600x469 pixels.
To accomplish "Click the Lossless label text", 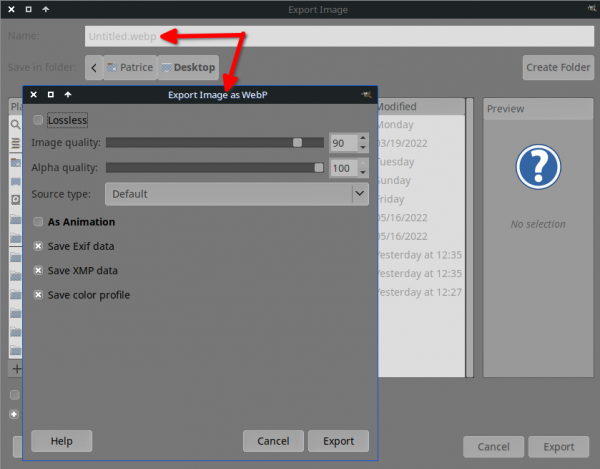I will click(67, 120).
